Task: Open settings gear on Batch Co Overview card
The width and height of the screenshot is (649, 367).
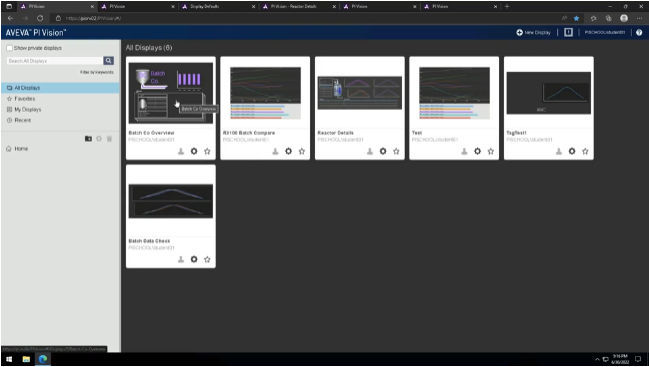Action: pos(194,151)
